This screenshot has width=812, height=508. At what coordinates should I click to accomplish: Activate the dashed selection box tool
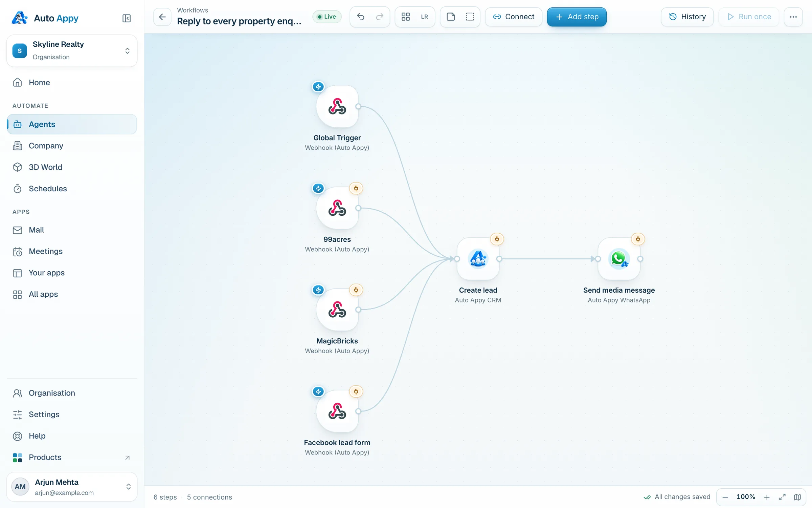(470, 17)
